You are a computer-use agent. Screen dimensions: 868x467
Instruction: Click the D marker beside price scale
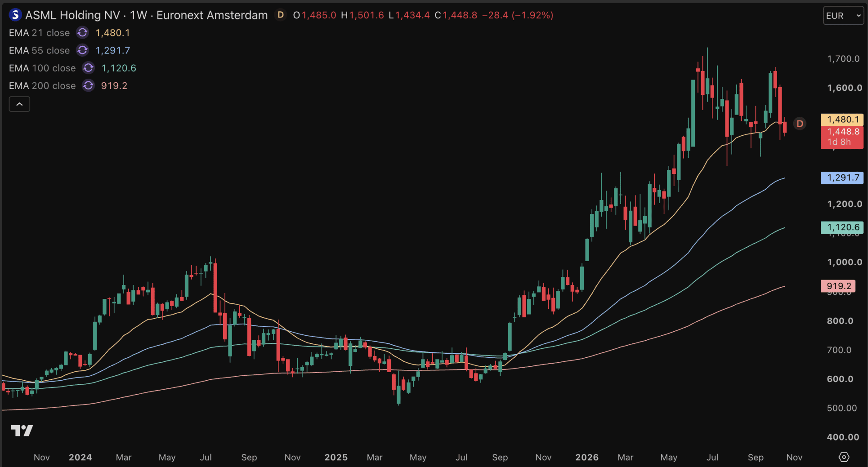(x=800, y=124)
